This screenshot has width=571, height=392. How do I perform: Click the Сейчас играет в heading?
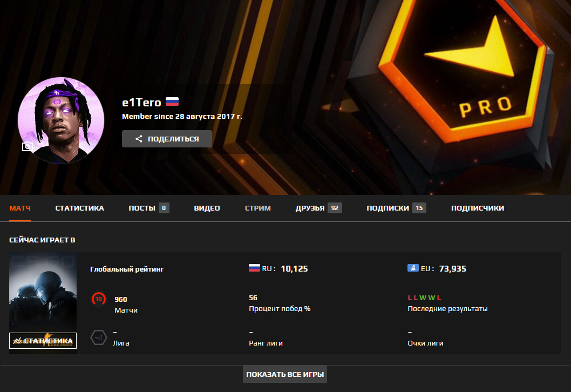pyautogui.click(x=42, y=240)
